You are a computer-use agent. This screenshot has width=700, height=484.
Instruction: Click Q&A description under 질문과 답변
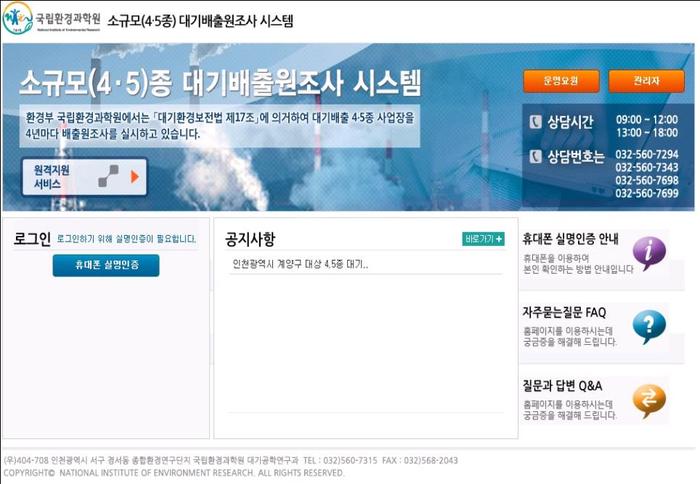(570, 410)
